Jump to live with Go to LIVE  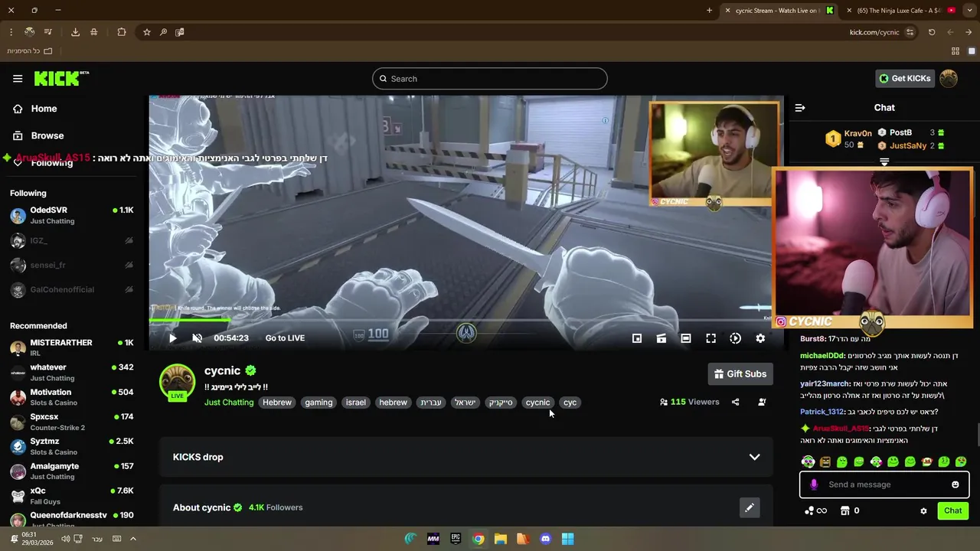point(285,338)
